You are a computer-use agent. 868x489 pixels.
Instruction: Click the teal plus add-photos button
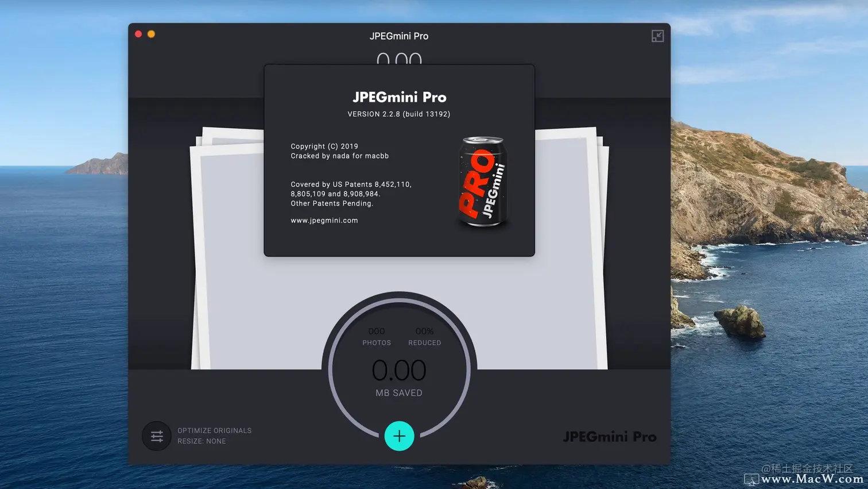coord(399,436)
